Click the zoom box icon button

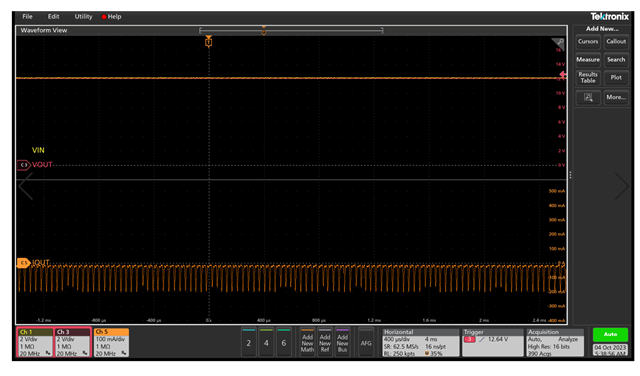[x=588, y=98]
